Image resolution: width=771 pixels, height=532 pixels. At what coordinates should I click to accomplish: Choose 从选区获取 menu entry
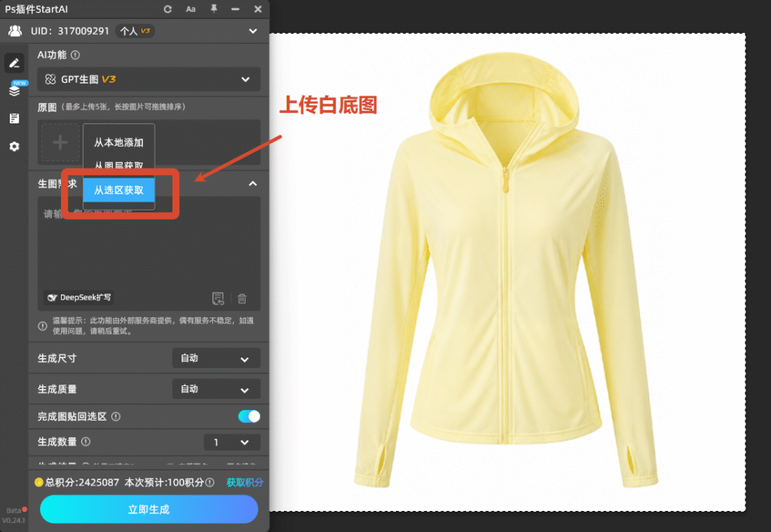[118, 190]
